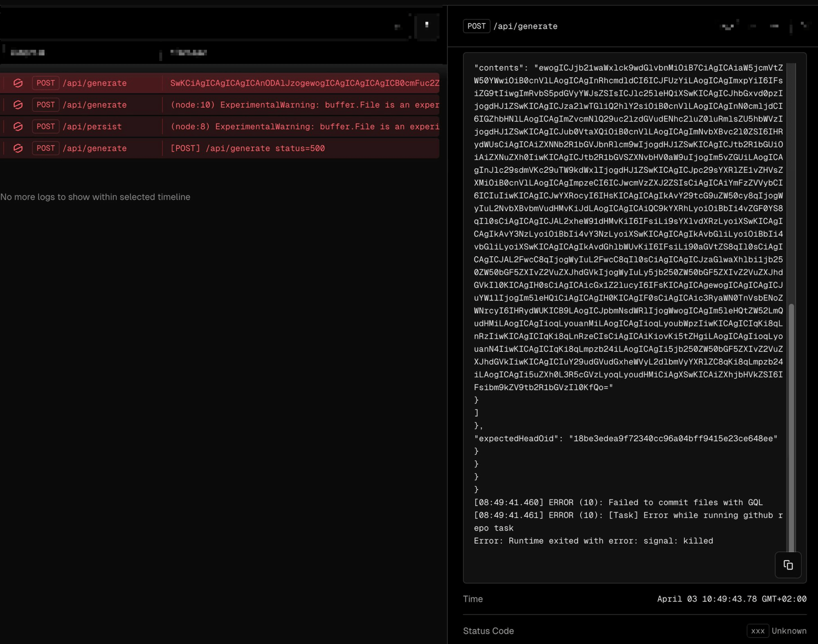Copy log output with the copy icon
The height and width of the screenshot is (644, 818).
[788, 565]
